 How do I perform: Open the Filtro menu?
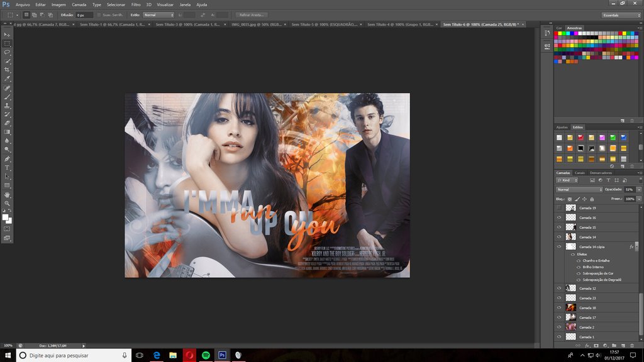click(x=135, y=4)
